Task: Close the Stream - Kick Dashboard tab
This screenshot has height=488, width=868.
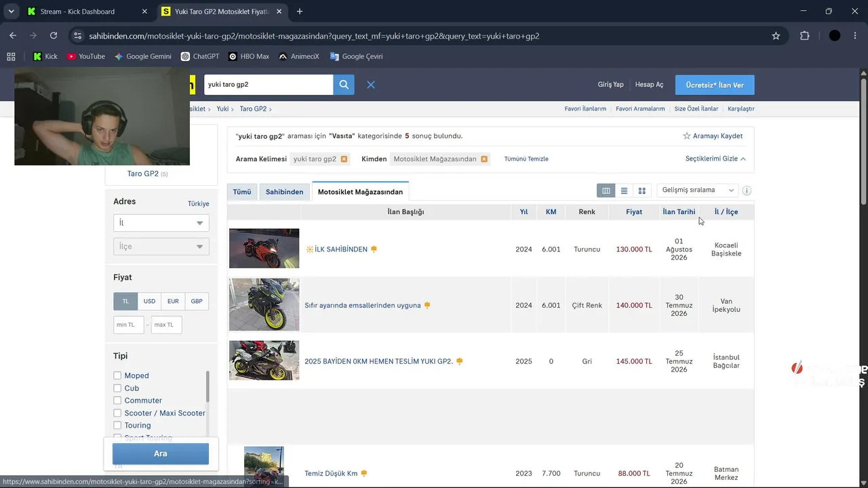Action: coord(144,12)
